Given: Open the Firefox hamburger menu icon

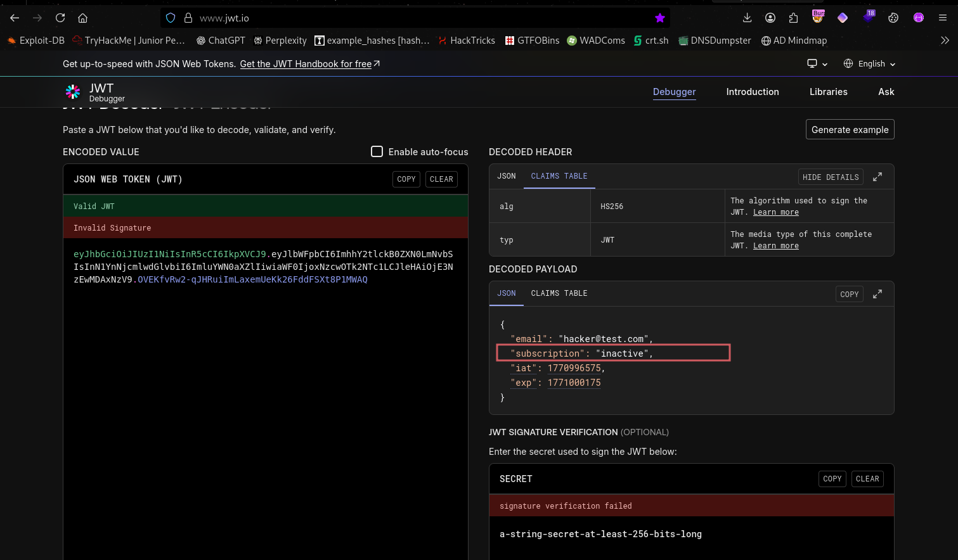Looking at the screenshot, I should tap(943, 18).
